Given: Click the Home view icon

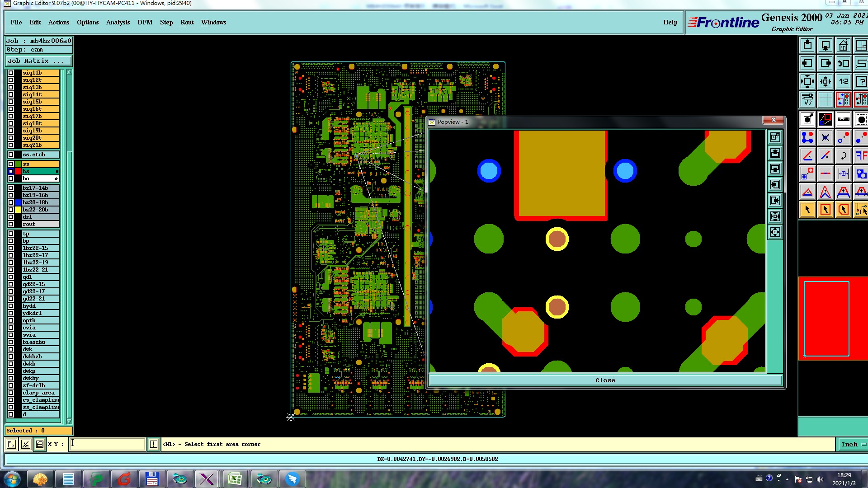Looking at the screenshot, I should tap(843, 46).
